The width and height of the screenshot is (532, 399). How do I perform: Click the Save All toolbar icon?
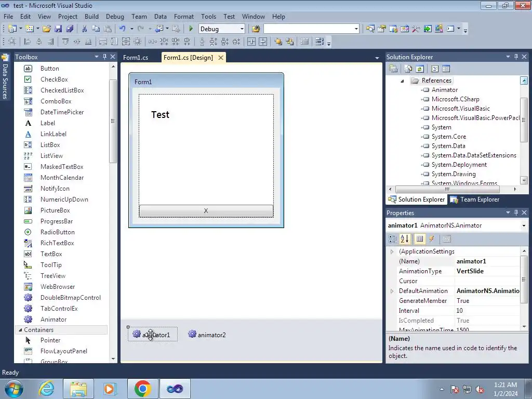[x=70, y=29]
